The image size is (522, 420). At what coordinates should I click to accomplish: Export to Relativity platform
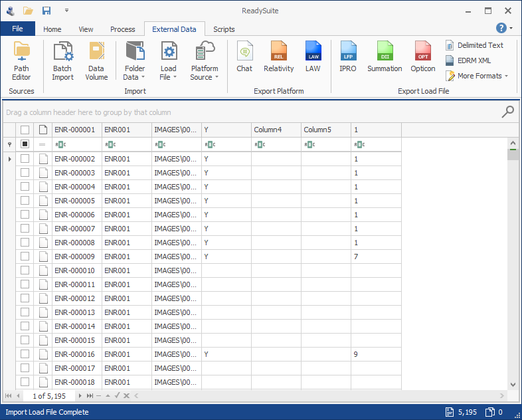pyautogui.click(x=279, y=56)
